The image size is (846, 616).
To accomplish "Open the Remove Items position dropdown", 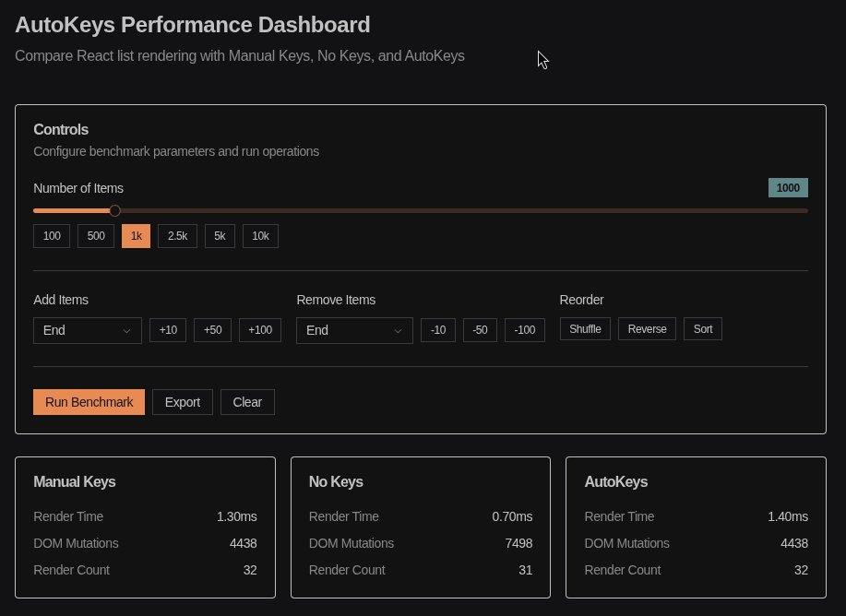I will (x=354, y=331).
